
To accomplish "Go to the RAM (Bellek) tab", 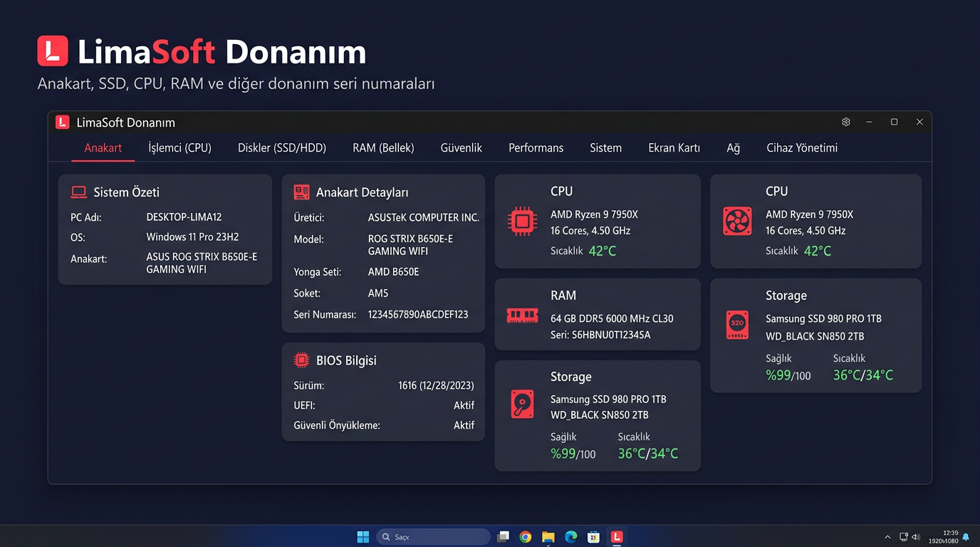I will pos(383,148).
